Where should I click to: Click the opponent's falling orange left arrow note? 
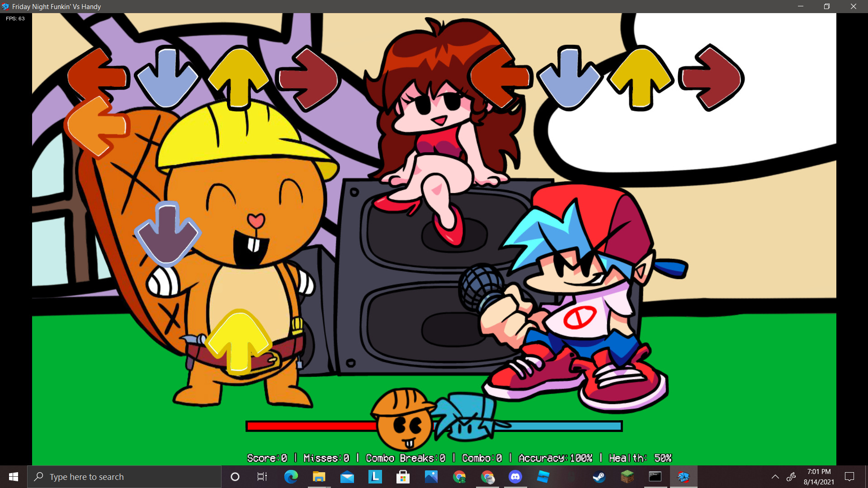pyautogui.click(x=96, y=127)
